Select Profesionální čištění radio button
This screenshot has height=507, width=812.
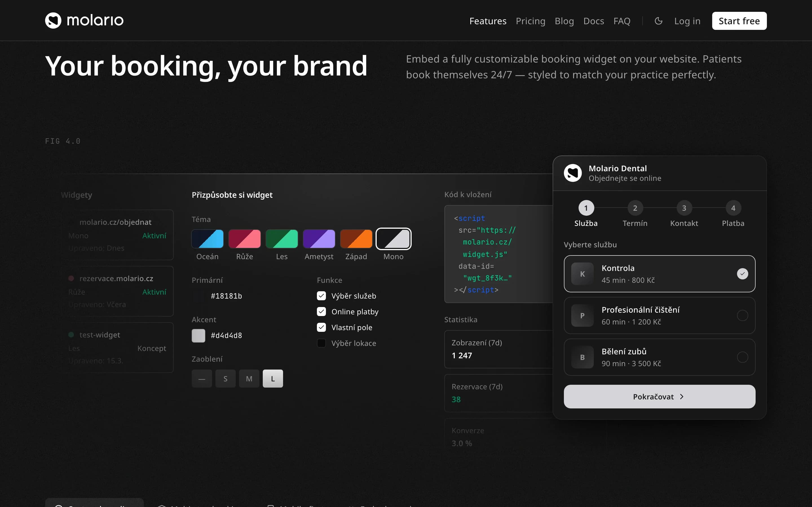coord(742,315)
